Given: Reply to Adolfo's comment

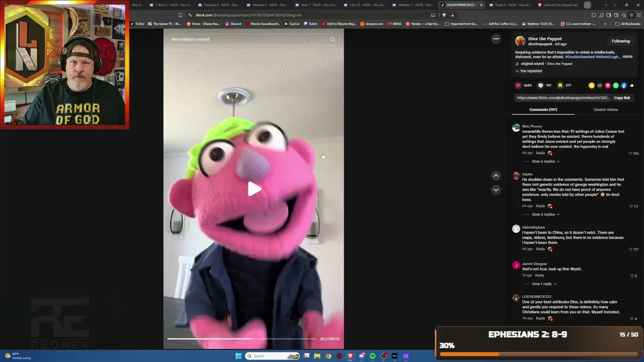Looking at the screenshot, I should [x=540, y=206].
